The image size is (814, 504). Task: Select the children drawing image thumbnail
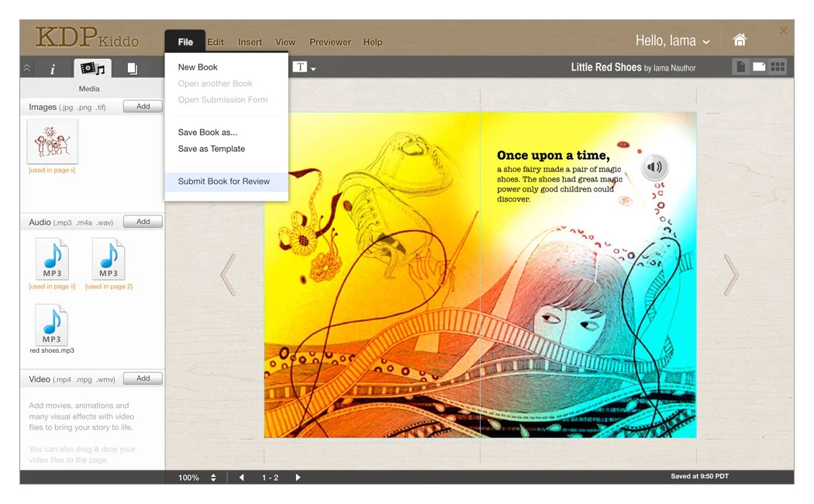53,142
